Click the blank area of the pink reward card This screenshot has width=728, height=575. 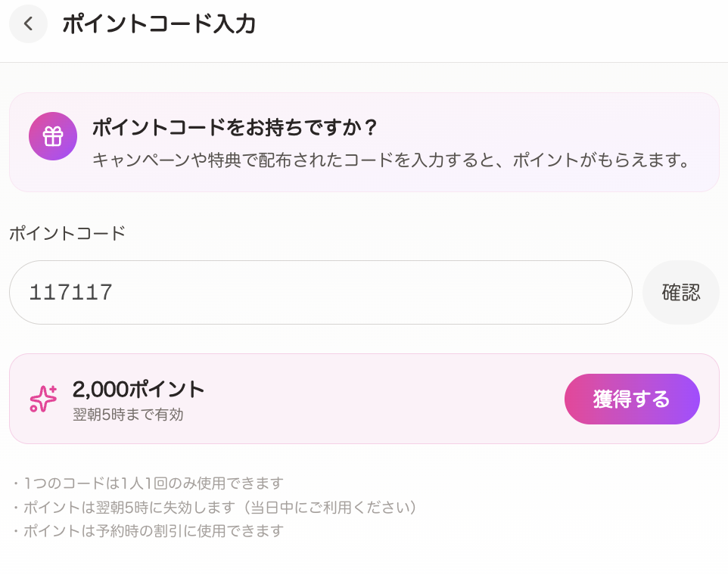coord(378,399)
